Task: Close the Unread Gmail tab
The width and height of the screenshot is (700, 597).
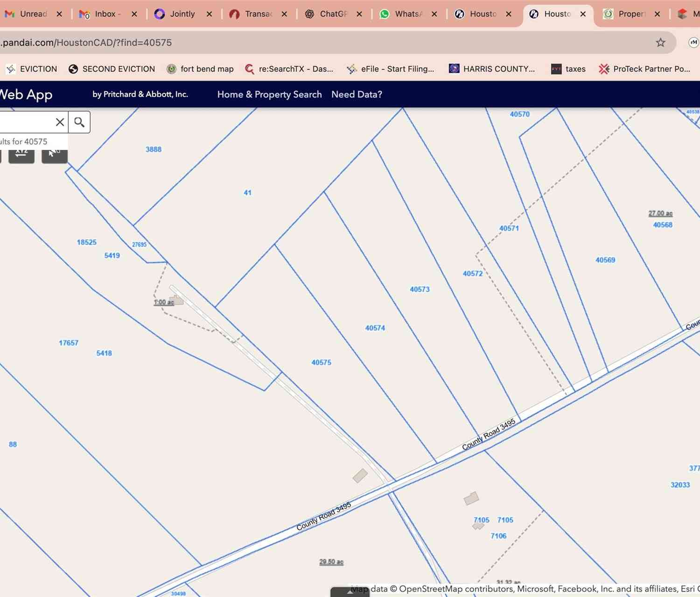Action: tap(59, 14)
